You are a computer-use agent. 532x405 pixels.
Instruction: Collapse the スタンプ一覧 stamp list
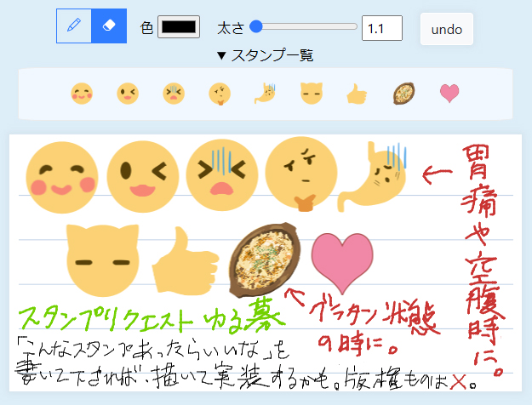point(265,55)
